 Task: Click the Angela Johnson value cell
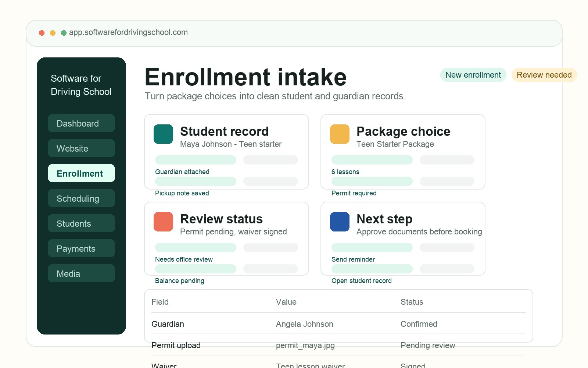pos(305,324)
